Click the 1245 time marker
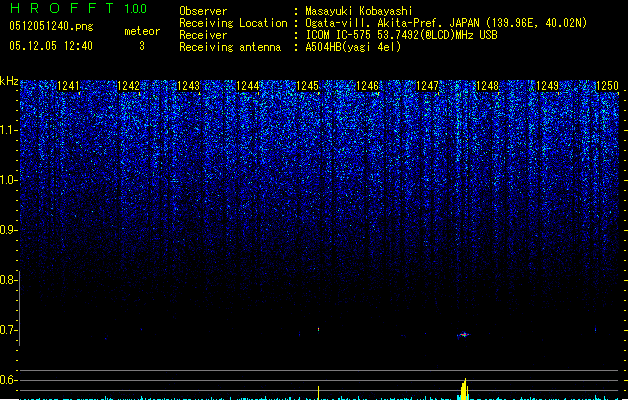The height and width of the screenshot is (400, 629). pyautogui.click(x=307, y=85)
